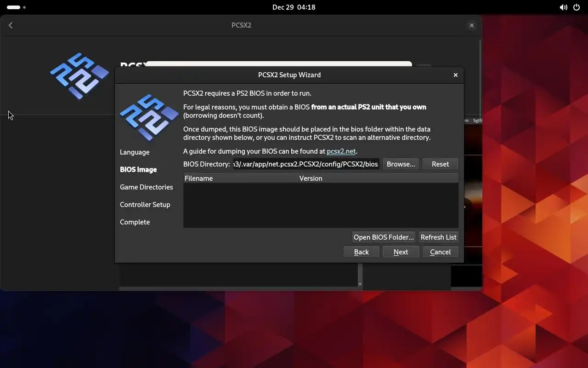This screenshot has height=368, width=588.
Task: Click the volume speaker icon in top bar
Action: click(x=563, y=7)
